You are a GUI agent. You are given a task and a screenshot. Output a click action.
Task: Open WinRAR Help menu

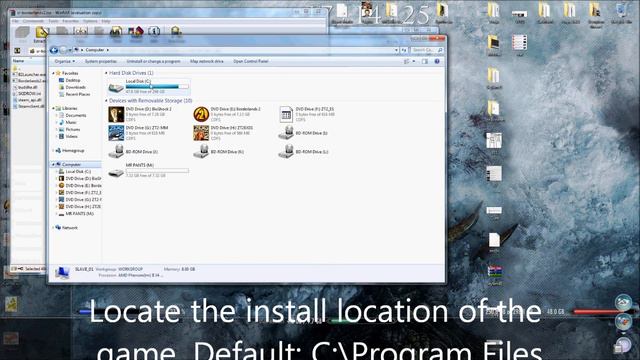(106, 21)
